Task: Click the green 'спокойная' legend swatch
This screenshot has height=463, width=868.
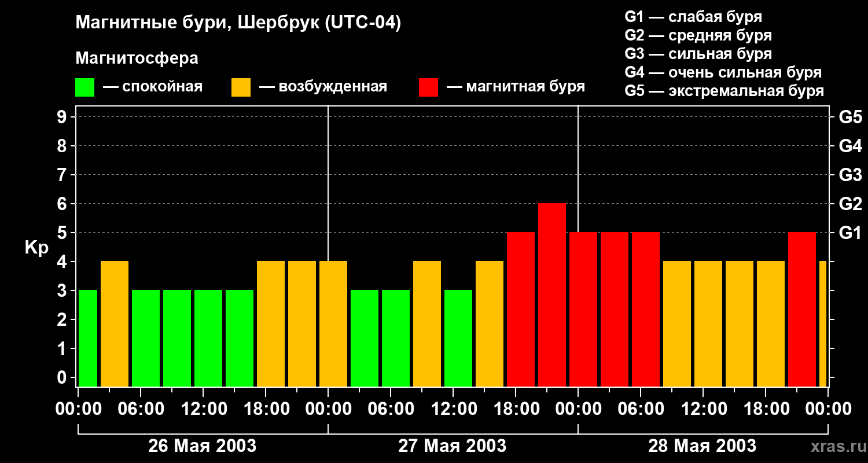Action: click(x=84, y=87)
